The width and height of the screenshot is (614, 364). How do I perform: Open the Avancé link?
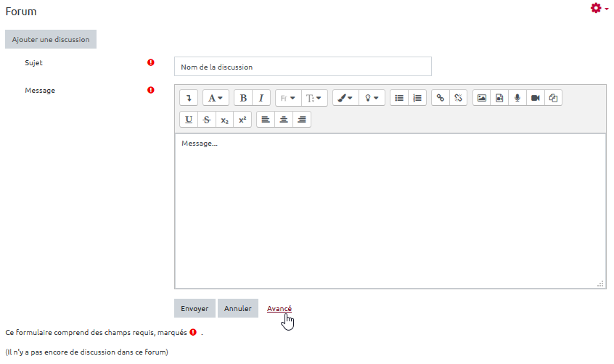click(279, 309)
